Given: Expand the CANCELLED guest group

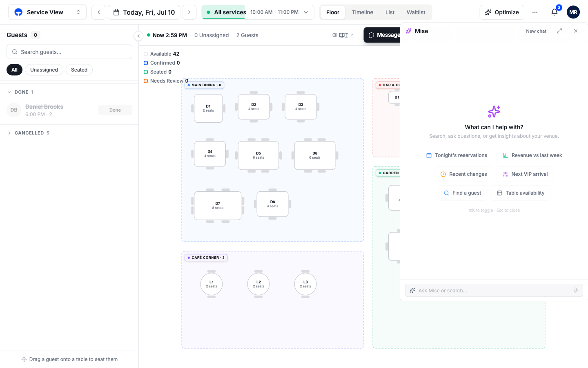Looking at the screenshot, I should [29, 133].
